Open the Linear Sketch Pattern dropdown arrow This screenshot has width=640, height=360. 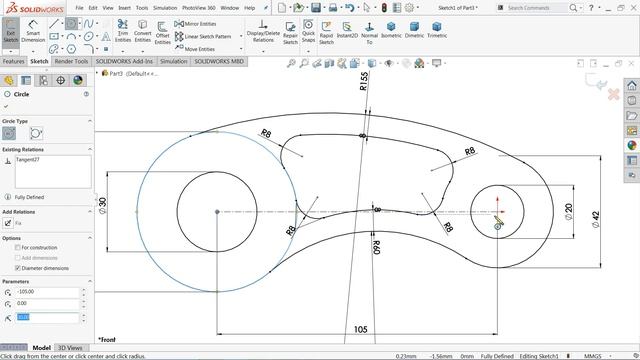(241, 36)
